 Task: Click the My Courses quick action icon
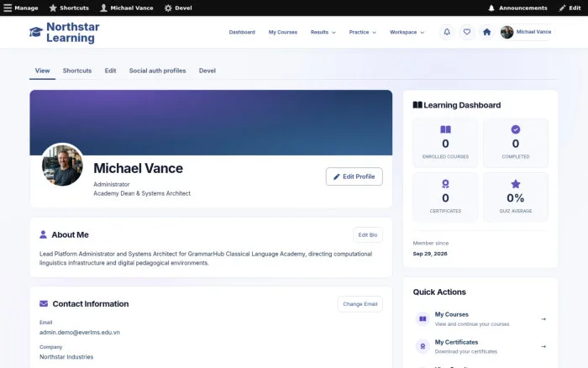click(x=423, y=319)
